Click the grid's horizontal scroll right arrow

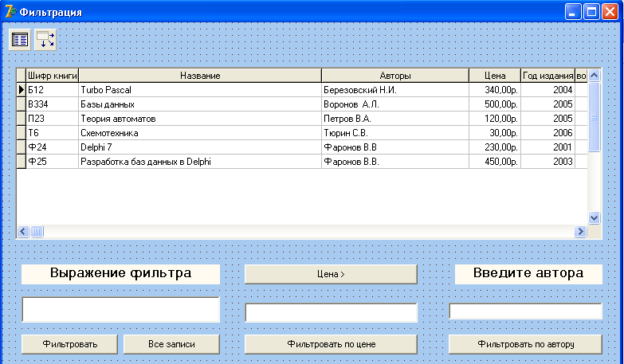[x=581, y=231]
